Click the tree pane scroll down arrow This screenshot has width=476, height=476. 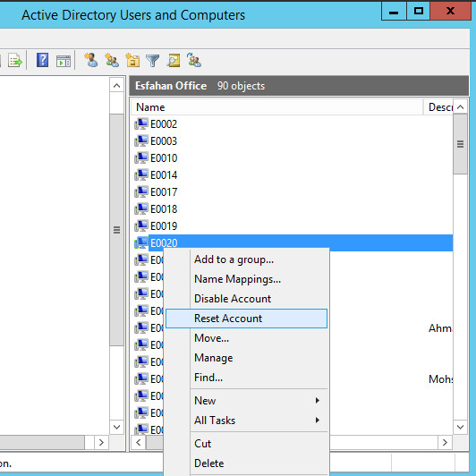pos(116,427)
